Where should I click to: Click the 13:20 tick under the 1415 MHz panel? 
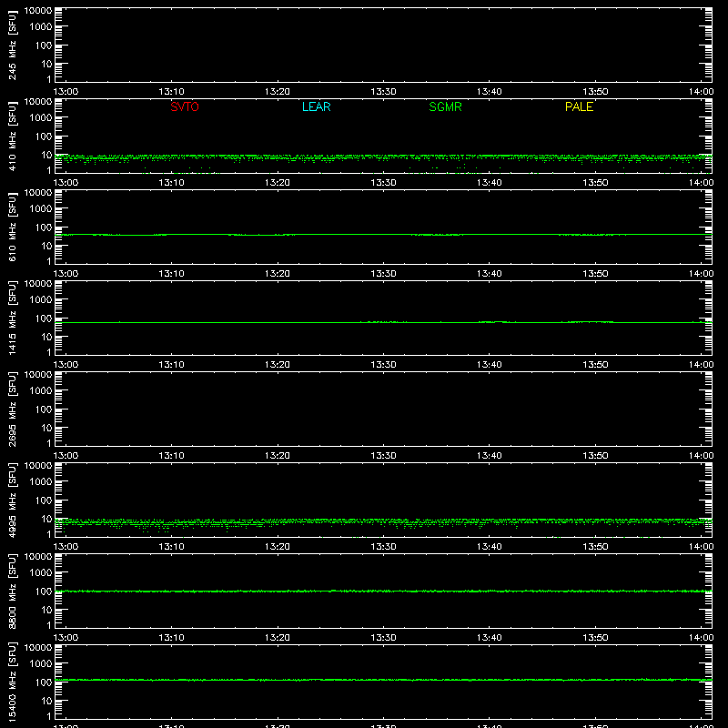pos(278,365)
